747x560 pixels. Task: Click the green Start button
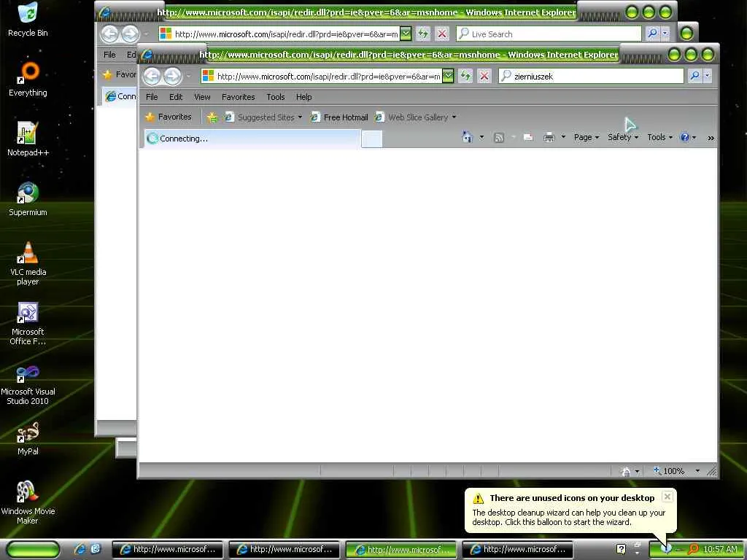[32, 549]
